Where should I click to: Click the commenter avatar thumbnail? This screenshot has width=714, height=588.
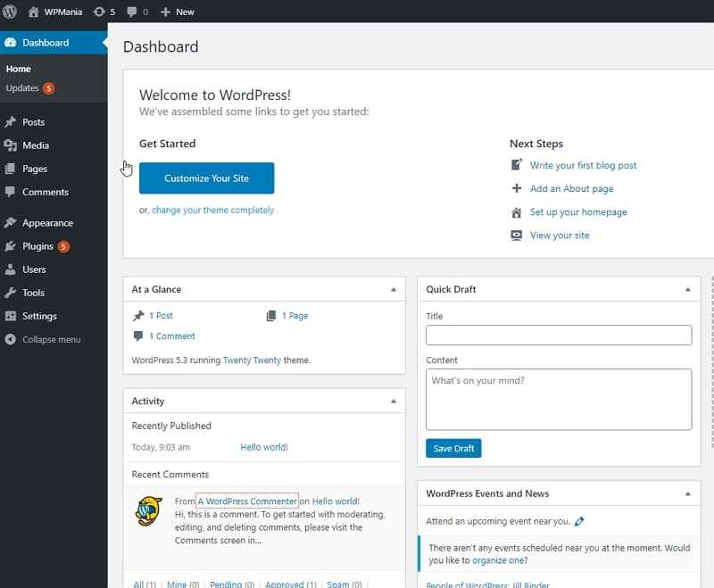148,511
